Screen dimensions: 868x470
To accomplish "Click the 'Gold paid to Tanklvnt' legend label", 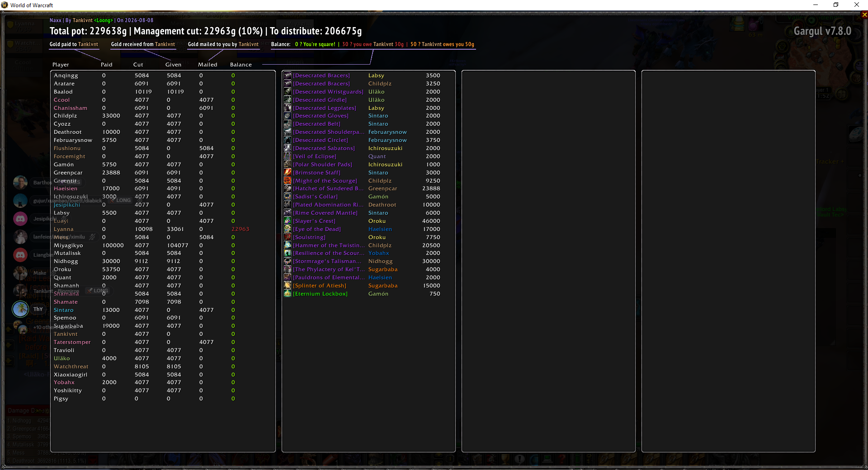I will [74, 44].
